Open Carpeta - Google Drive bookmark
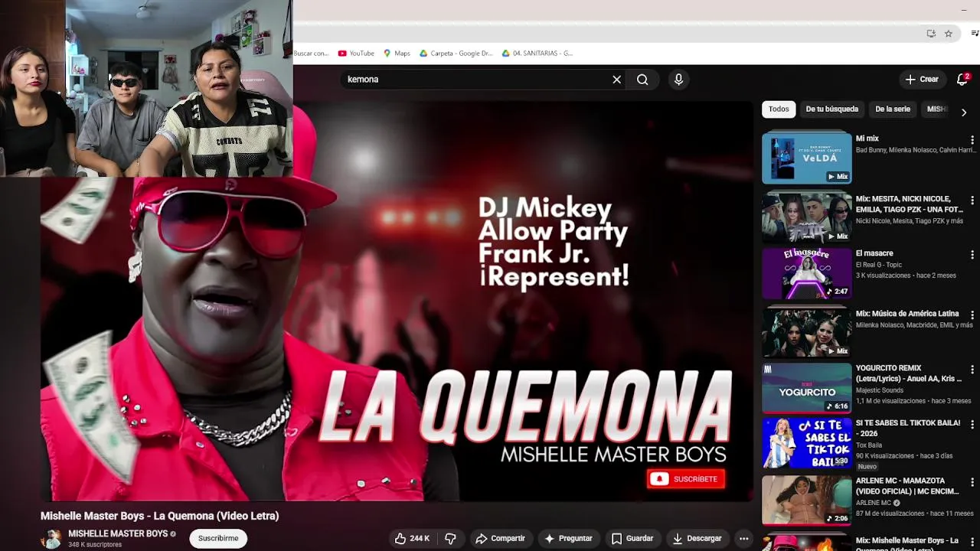 (456, 54)
